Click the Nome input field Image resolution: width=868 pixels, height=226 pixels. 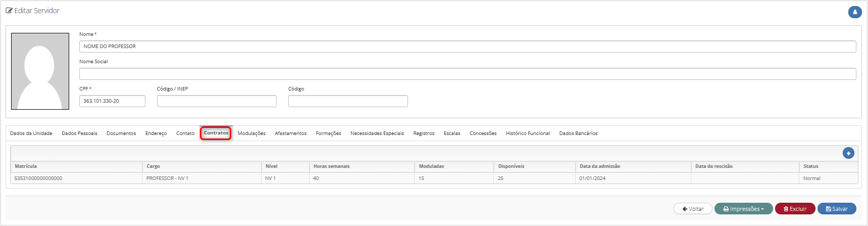[x=468, y=47]
